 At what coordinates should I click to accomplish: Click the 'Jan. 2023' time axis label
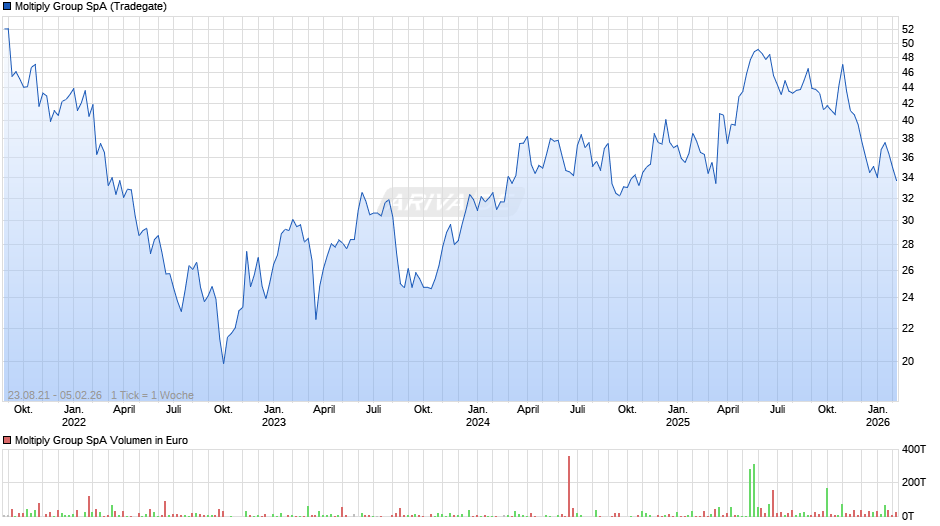[x=273, y=416]
